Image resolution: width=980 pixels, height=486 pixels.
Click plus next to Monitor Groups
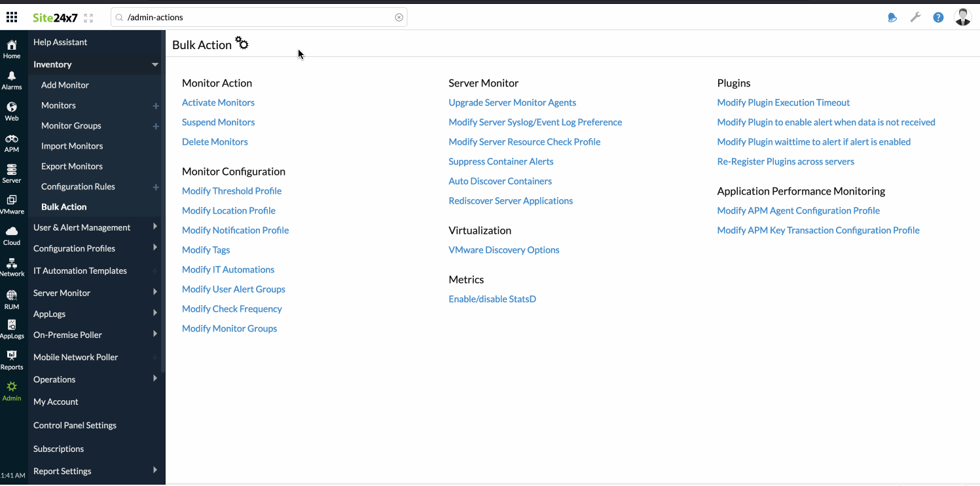pos(156,126)
